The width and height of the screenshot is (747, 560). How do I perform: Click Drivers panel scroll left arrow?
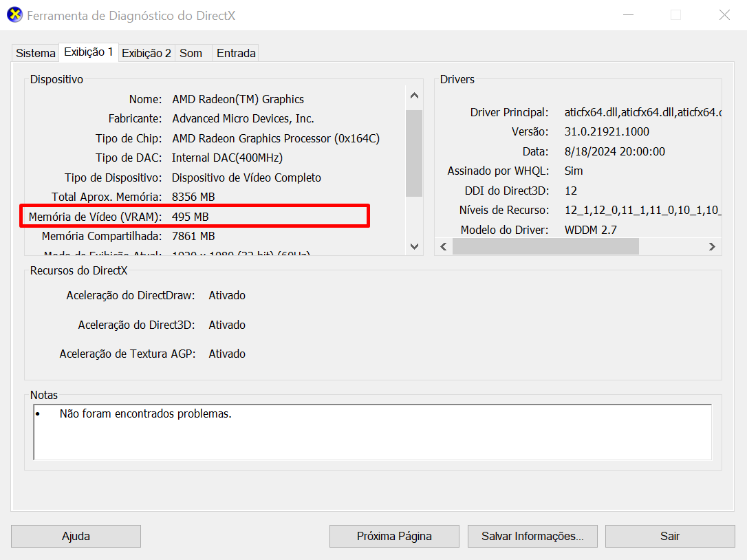point(444,246)
